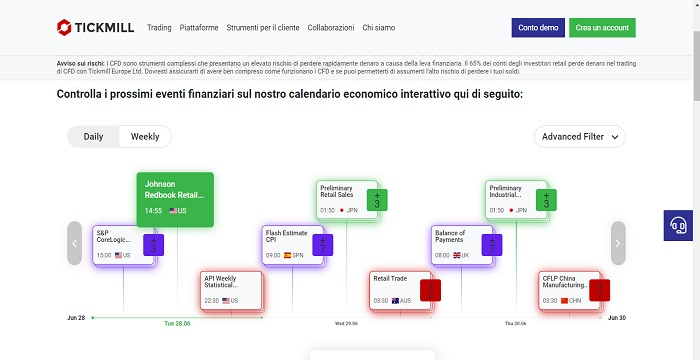Select Wed 29.06 on the timeline

346,323
